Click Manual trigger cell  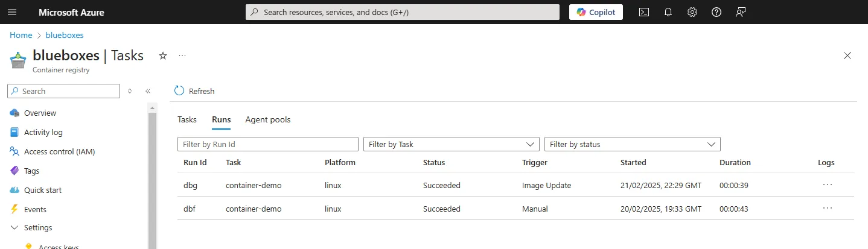coord(535,209)
